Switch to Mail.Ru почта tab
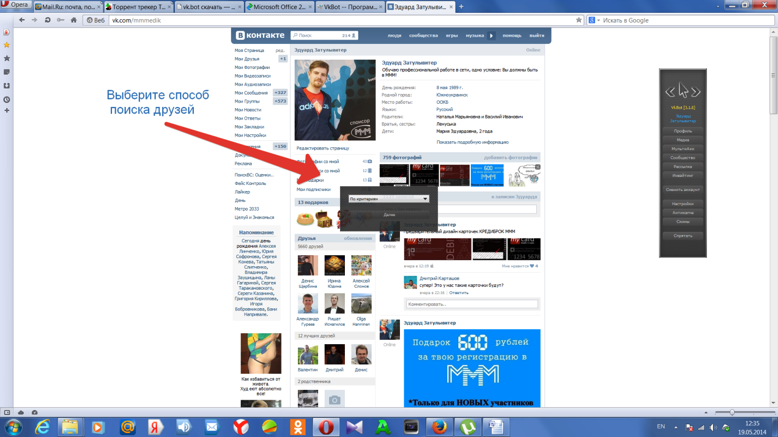Screen dimensions: 778x437 (67, 6)
